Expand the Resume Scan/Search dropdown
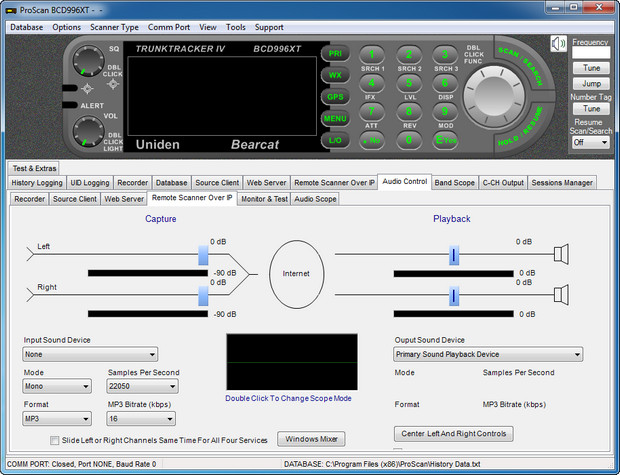Viewport: 620px width, 475px height. click(x=590, y=142)
